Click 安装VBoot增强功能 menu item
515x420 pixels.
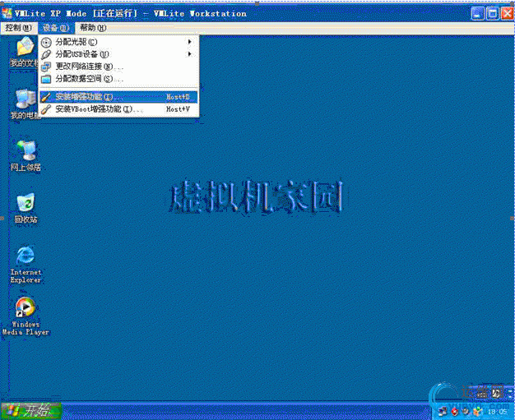119,109
